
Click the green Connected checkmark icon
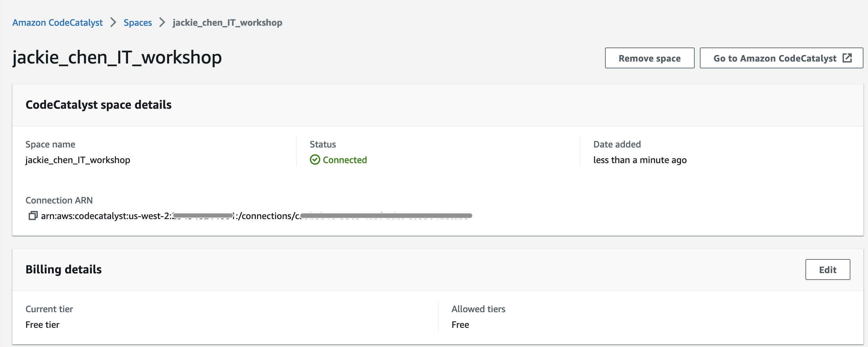coord(315,160)
